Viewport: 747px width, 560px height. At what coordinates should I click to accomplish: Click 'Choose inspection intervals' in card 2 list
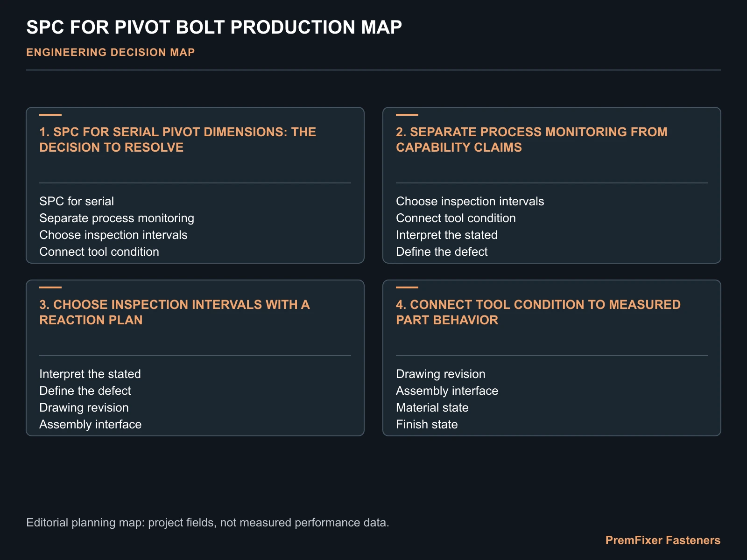470,201
